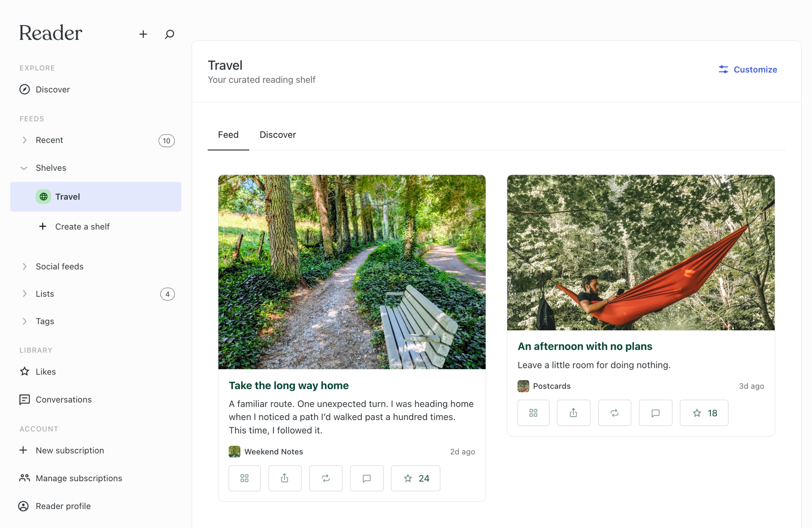Expand the Lists chevron
Viewport: 812px width, 528px height.
coord(24,294)
